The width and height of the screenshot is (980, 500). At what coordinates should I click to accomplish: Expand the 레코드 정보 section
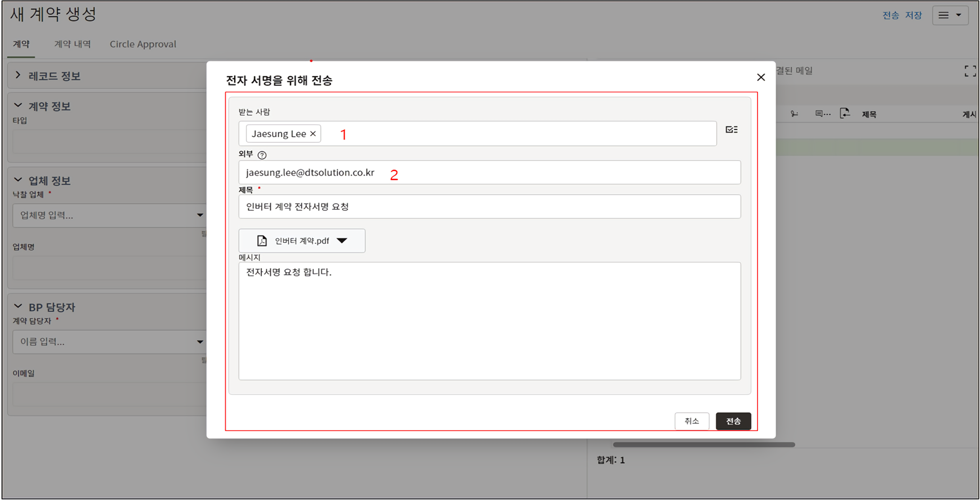coord(18,76)
